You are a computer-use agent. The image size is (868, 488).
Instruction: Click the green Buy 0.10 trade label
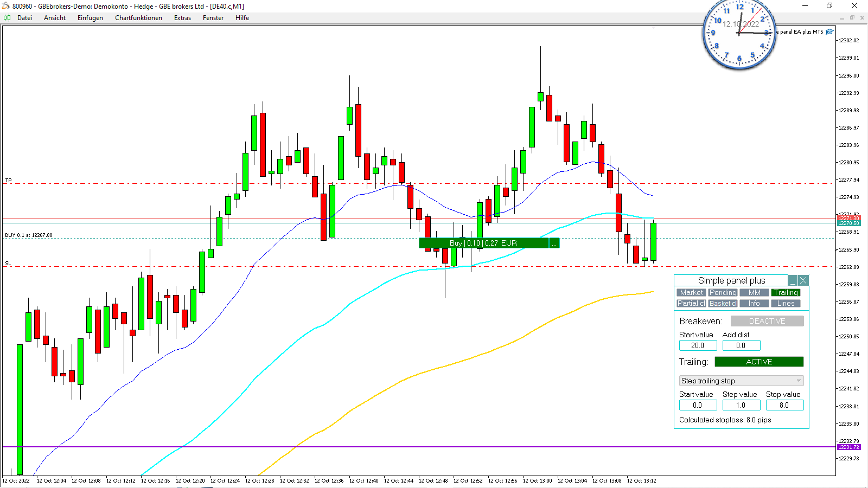tap(483, 243)
